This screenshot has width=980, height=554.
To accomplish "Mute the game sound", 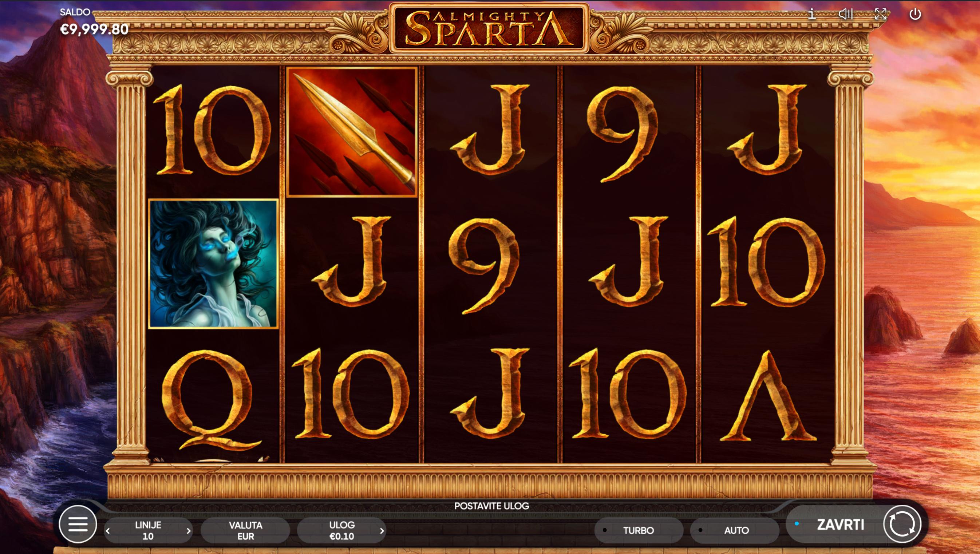I will pyautogui.click(x=845, y=14).
